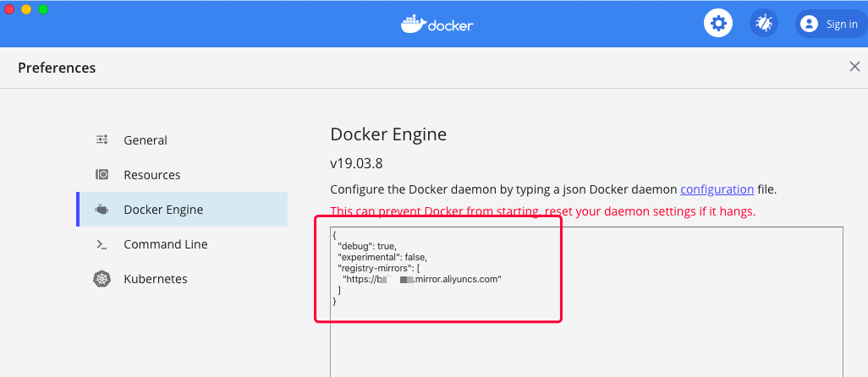Click the "experimental": false line

tap(382, 258)
